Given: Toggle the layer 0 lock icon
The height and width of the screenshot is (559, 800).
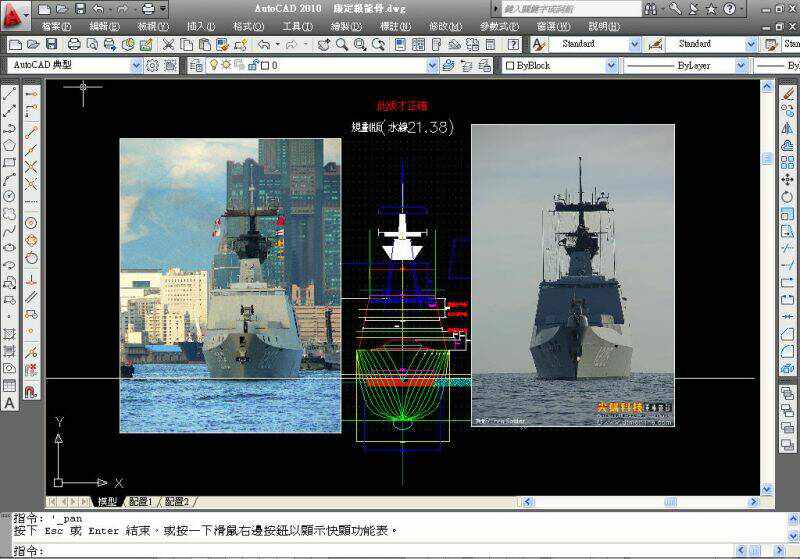Looking at the screenshot, I should 251,65.
